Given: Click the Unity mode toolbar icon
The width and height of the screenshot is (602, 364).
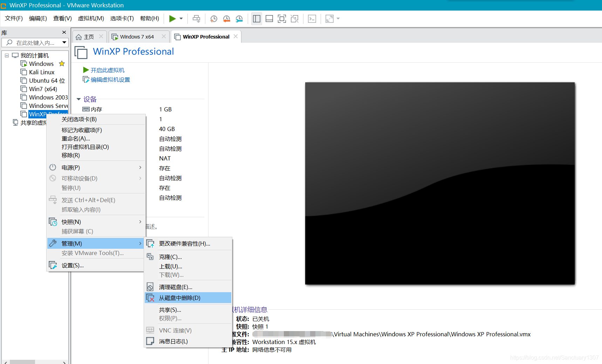Looking at the screenshot, I should tap(295, 19).
